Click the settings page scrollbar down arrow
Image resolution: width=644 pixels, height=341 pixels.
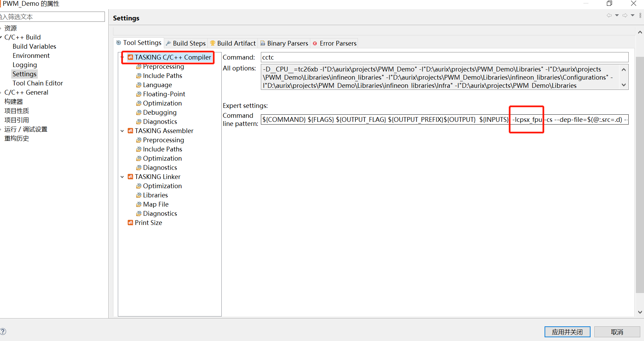pos(640,312)
